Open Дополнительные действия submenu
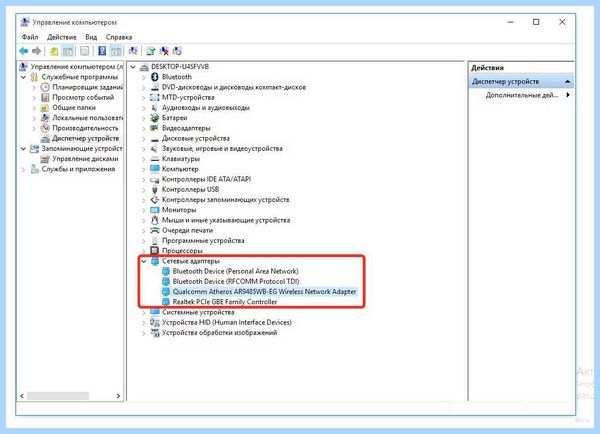 point(527,95)
